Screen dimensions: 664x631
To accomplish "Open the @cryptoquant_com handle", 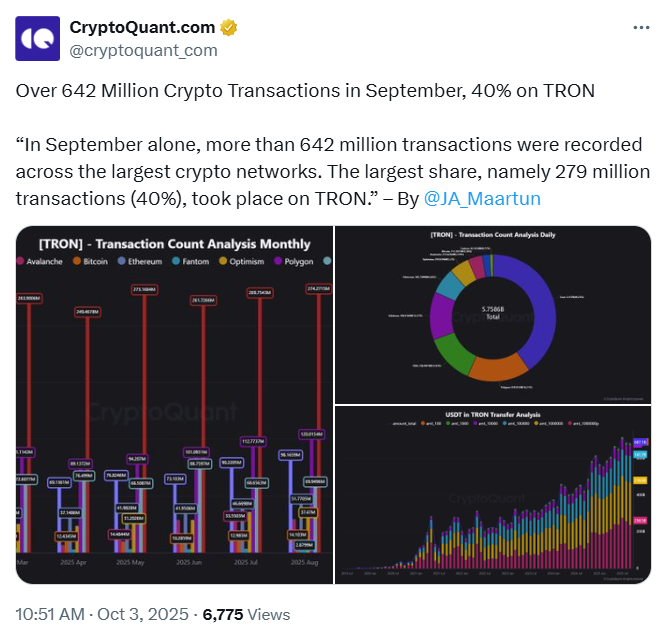I will (142, 49).
